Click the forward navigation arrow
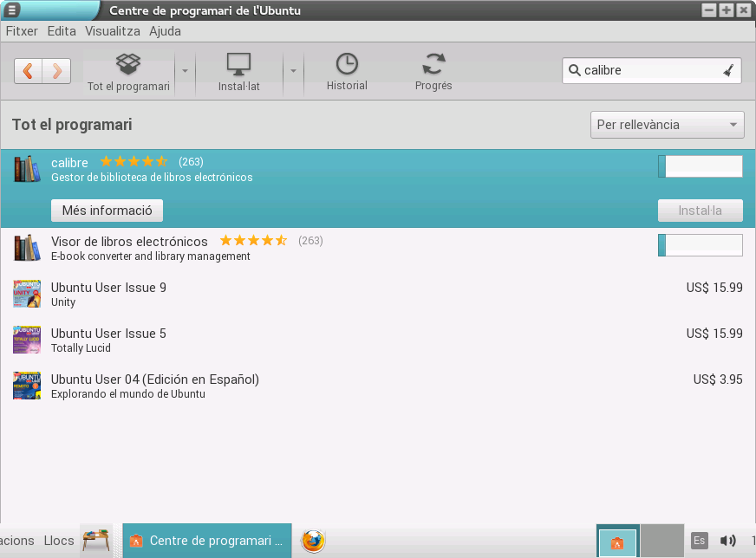This screenshot has width=756, height=558. point(56,71)
